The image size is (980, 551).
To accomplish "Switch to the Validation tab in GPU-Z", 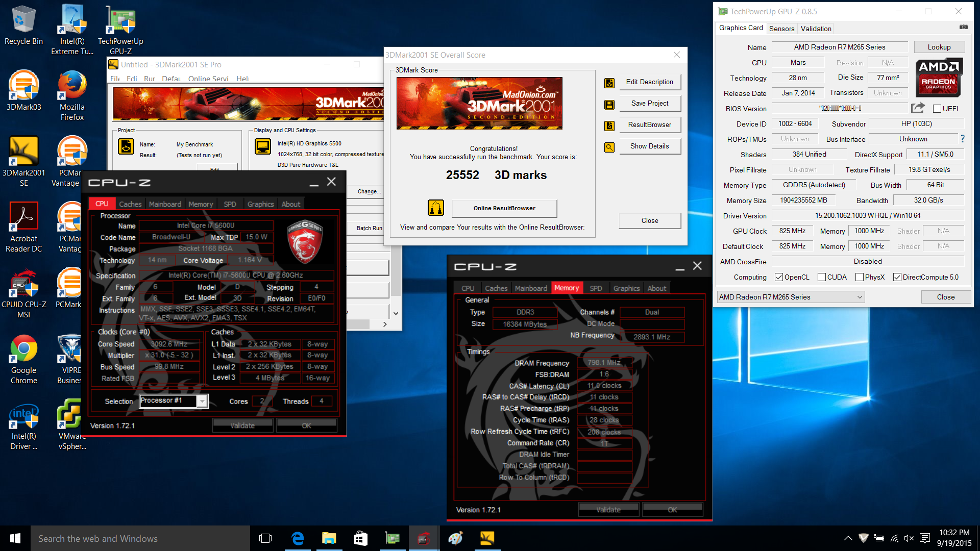I will (x=816, y=29).
